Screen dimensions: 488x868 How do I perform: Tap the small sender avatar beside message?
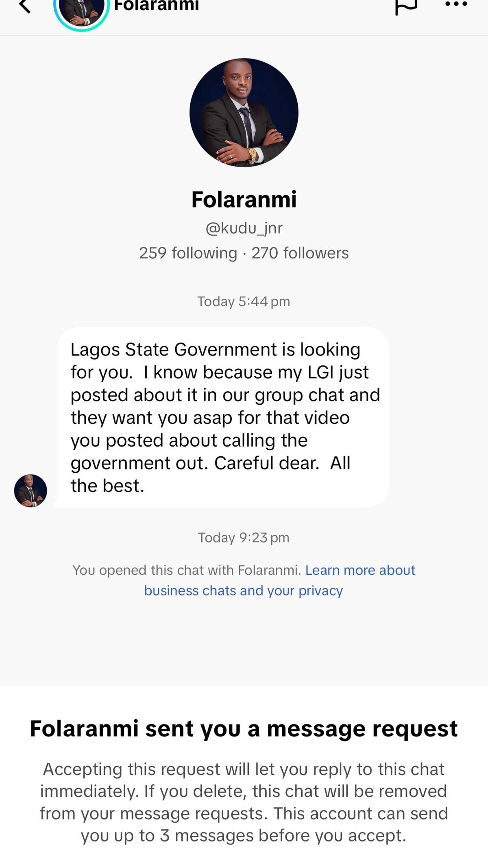[x=30, y=491]
